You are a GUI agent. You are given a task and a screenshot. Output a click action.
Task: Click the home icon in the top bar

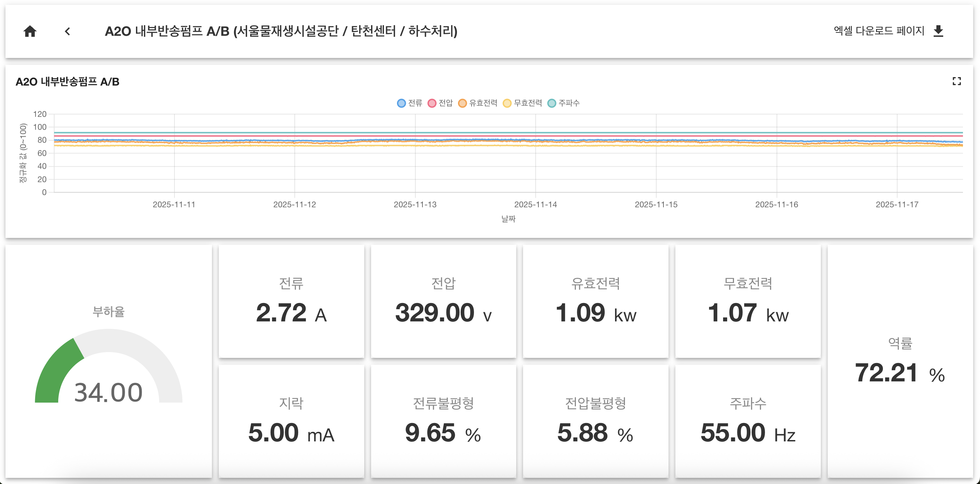pos(30,32)
